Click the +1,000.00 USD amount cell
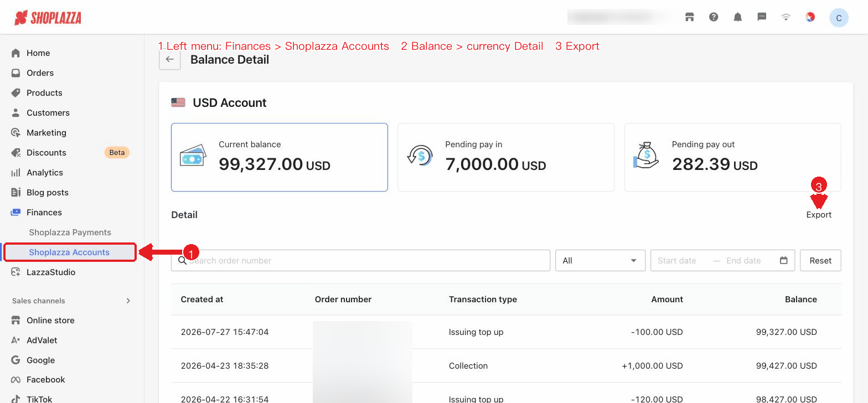This screenshot has width=868, height=403. tap(652, 366)
